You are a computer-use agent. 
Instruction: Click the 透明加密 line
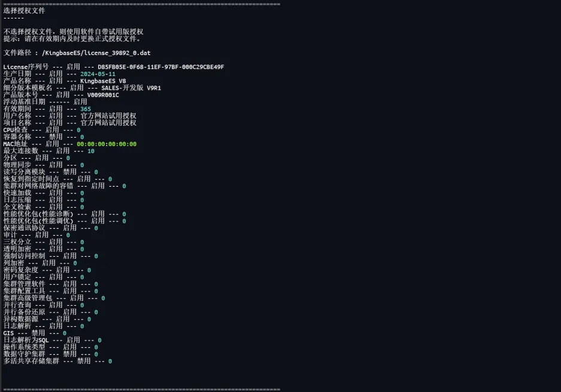44,249
